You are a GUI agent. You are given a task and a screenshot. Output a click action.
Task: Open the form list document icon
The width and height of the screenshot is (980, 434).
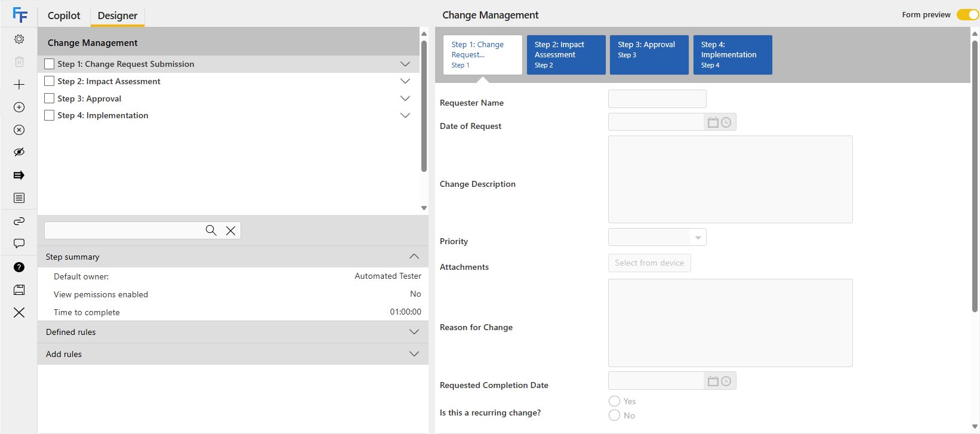point(19,198)
